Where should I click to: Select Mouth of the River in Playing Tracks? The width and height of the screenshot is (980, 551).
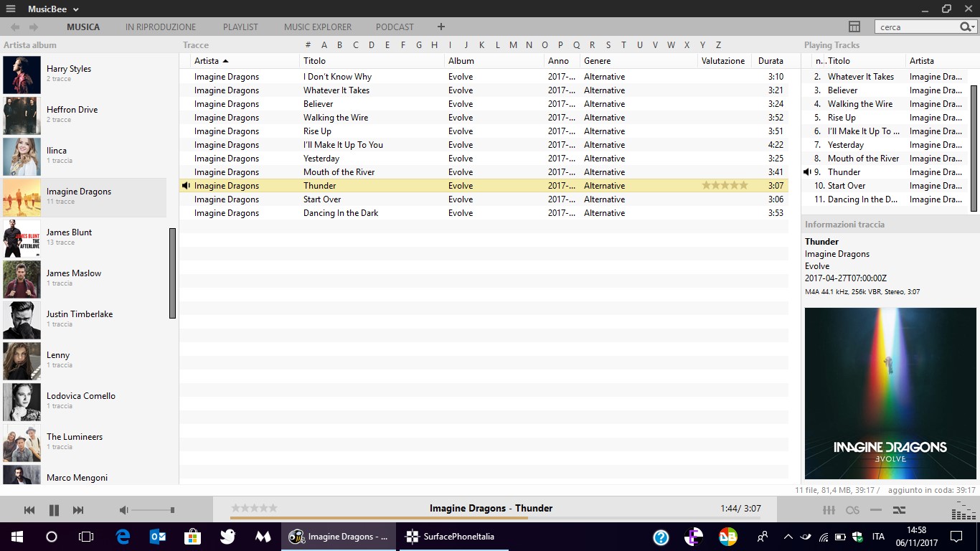886,159
